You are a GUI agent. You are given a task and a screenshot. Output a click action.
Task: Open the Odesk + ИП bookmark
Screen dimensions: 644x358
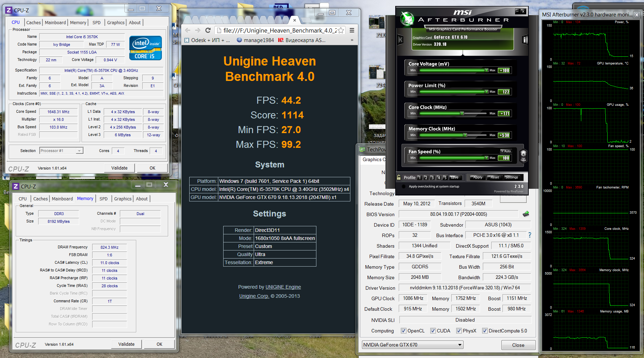[x=207, y=40]
